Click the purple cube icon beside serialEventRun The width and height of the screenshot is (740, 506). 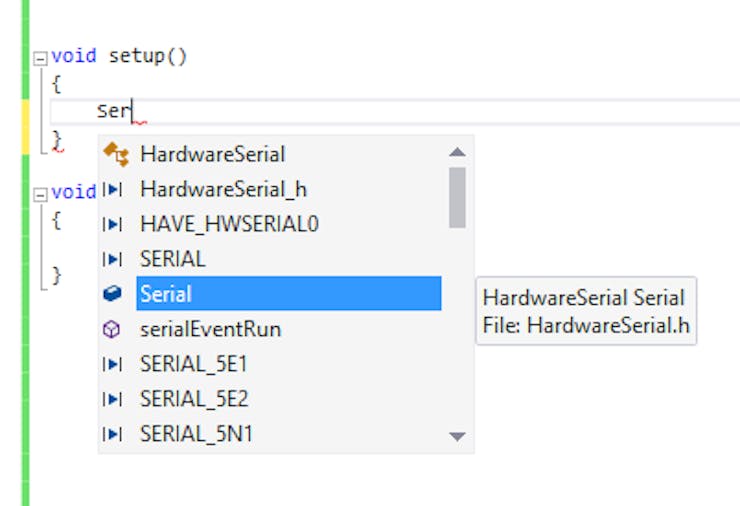[x=111, y=329]
